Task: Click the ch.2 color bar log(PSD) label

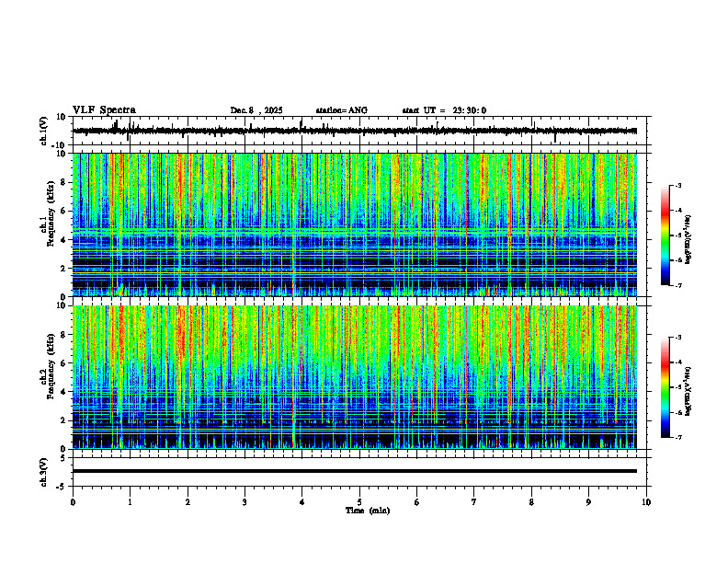Action: (x=688, y=391)
